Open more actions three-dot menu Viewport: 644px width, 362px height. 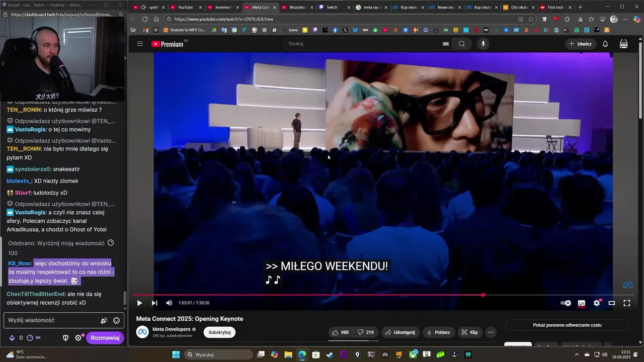tap(491, 332)
